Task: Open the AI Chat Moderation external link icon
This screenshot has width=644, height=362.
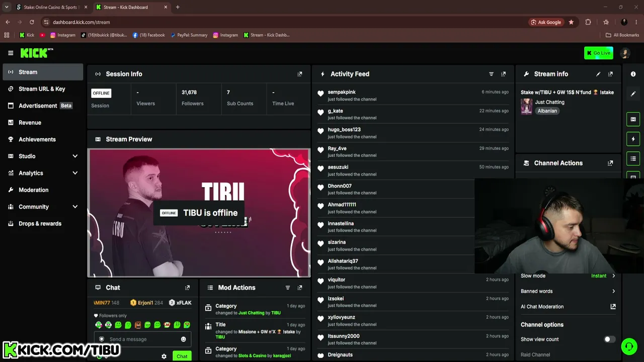Action: tap(613, 306)
